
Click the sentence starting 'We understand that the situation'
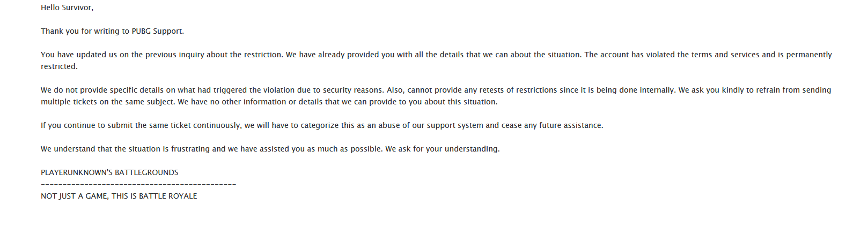click(x=212, y=149)
